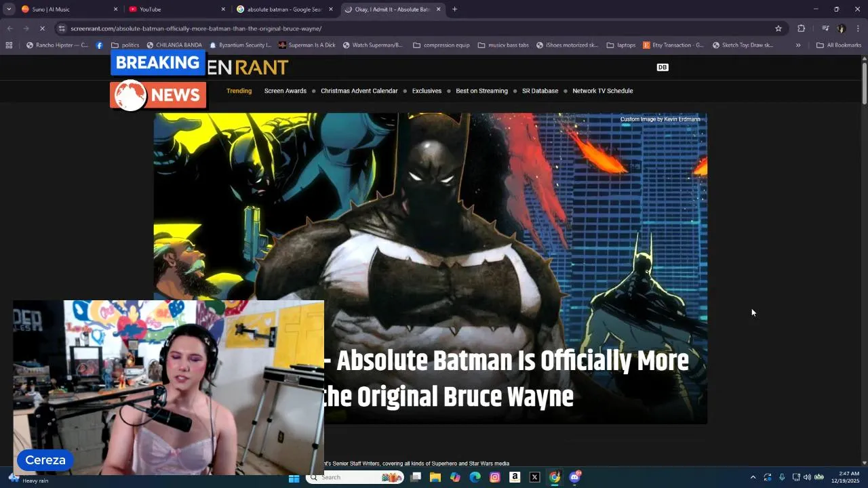Show more bookmarks with double chevron
868x488 pixels.
(x=798, y=45)
